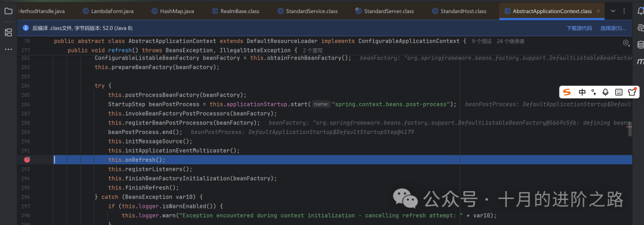Image resolution: width=644 pixels, height=225 pixels.
Task: Open the editor tab options menu
Action: pos(624,11)
